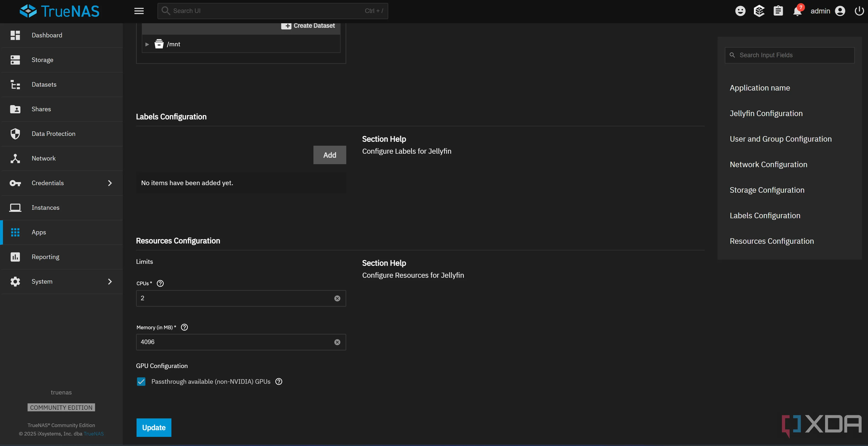Image resolution: width=868 pixels, height=446 pixels.
Task: Toggle the sidebar hamburger menu
Action: (x=139, y=11)
